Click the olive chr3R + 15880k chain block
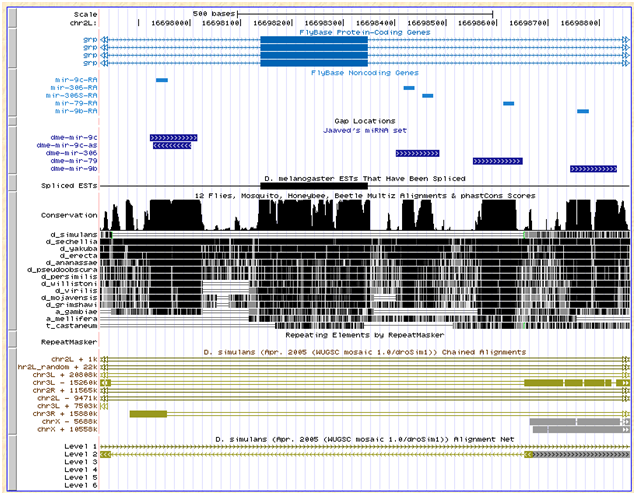The width and height of the screenshot is (636, 495). coord(148,413)
